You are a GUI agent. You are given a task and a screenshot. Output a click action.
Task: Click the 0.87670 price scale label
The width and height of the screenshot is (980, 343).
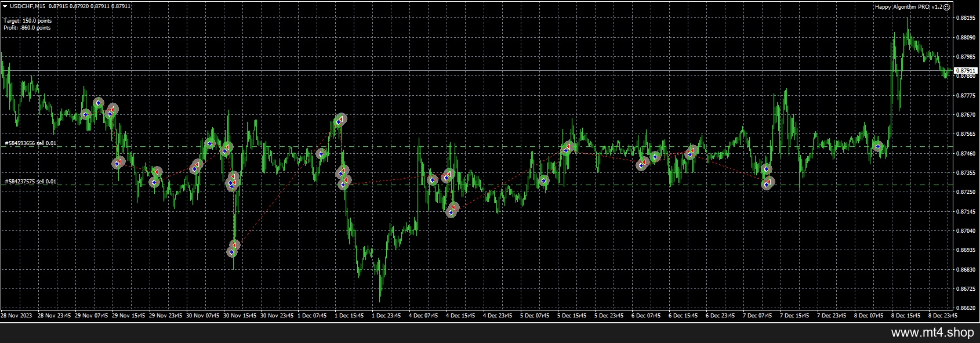tap(965, 115)
